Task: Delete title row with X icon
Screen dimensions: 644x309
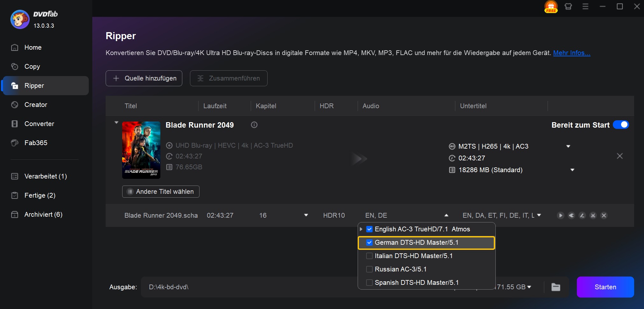Action: pyautogui.click(x=604, y=215)
